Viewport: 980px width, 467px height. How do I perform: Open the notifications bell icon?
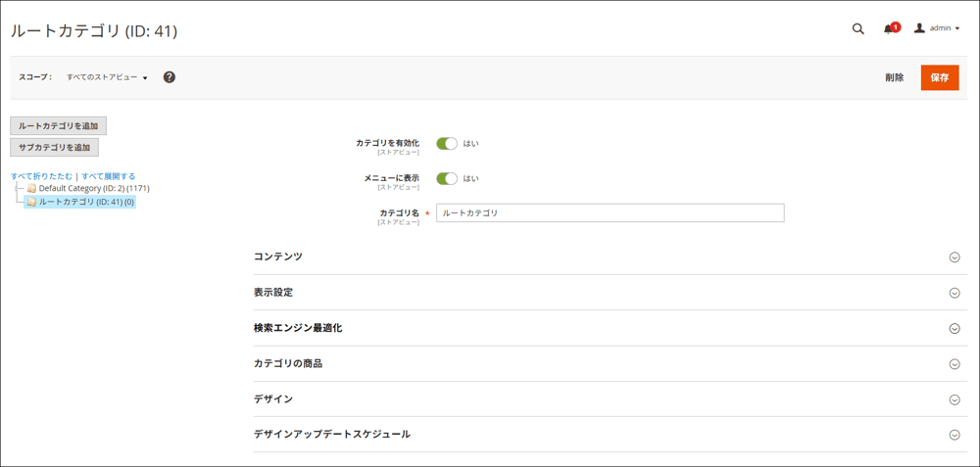pyautogui.click(x=890, y=28)
